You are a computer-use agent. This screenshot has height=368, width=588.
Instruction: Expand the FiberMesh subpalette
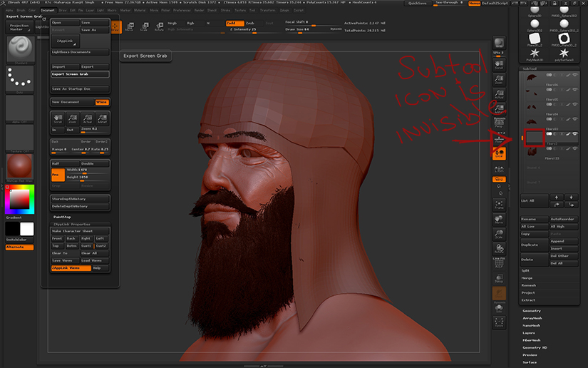coord(532,340)
